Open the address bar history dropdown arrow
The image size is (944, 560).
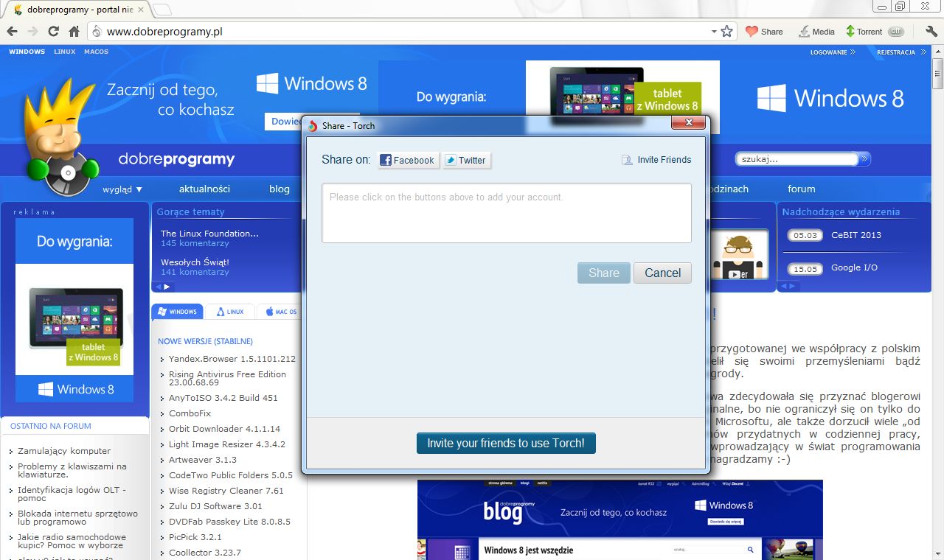[714, 32]
